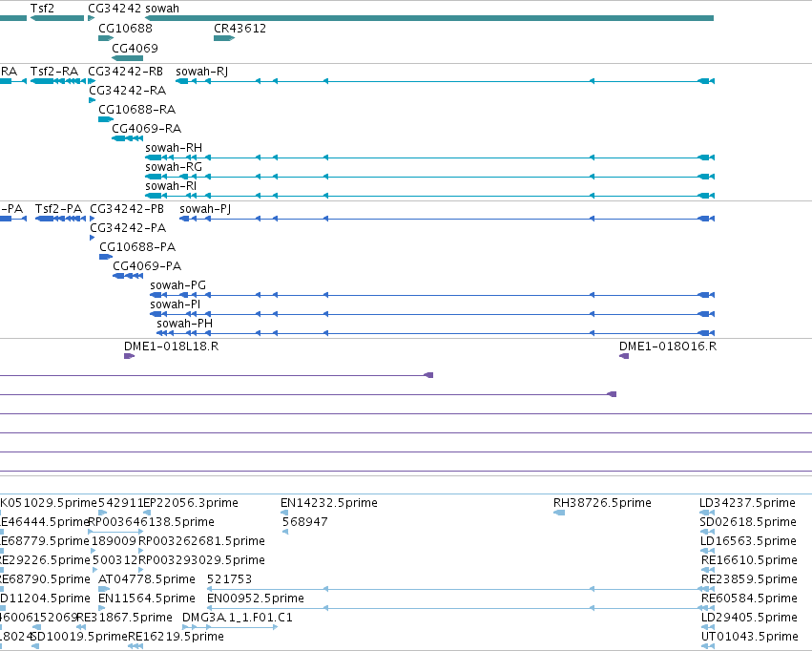The width and height of the screenshot is (812, 651).
Task: Click the CG34242-PA protein label
Action: (x=128, y=228)
